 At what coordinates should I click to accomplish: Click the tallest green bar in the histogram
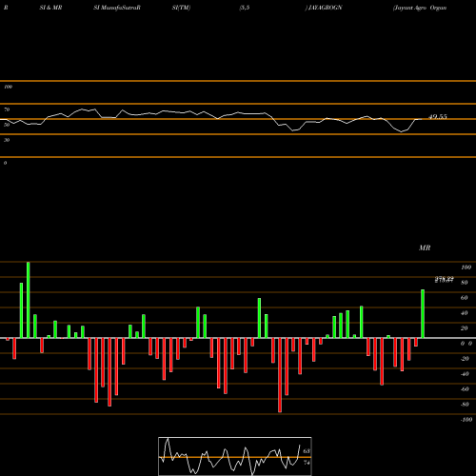29,300
